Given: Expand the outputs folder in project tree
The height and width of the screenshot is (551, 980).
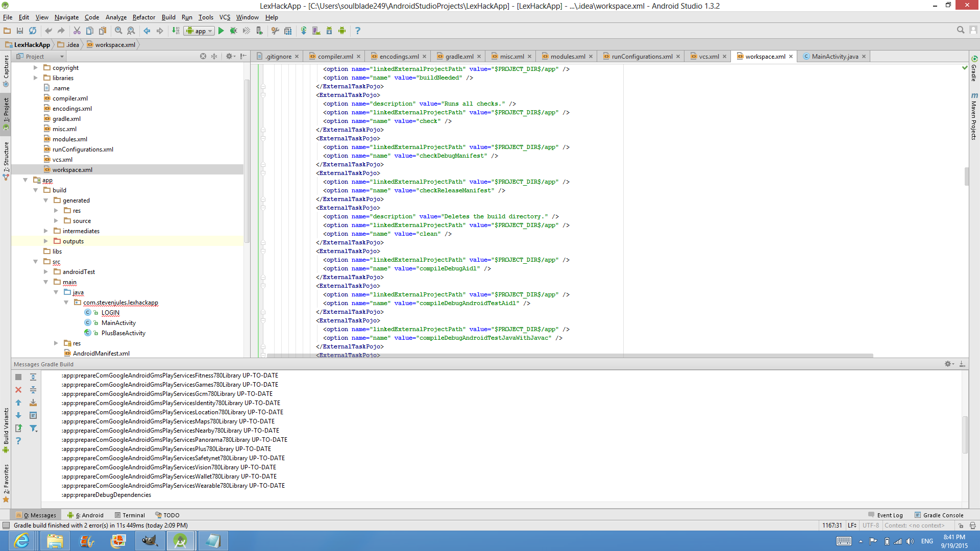Looking at the screenshot, I should coord(46,241).
